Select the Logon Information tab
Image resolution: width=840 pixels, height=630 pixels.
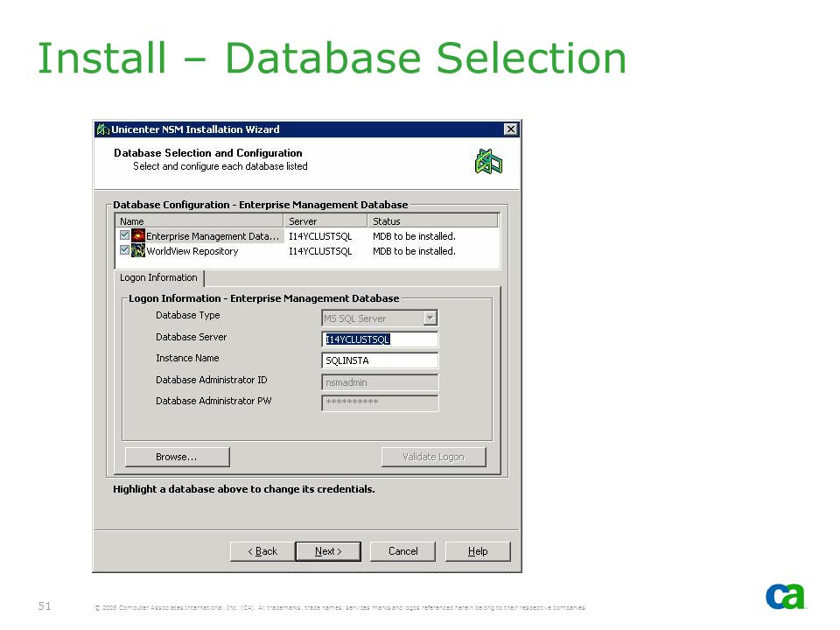[x=158, y=277]
